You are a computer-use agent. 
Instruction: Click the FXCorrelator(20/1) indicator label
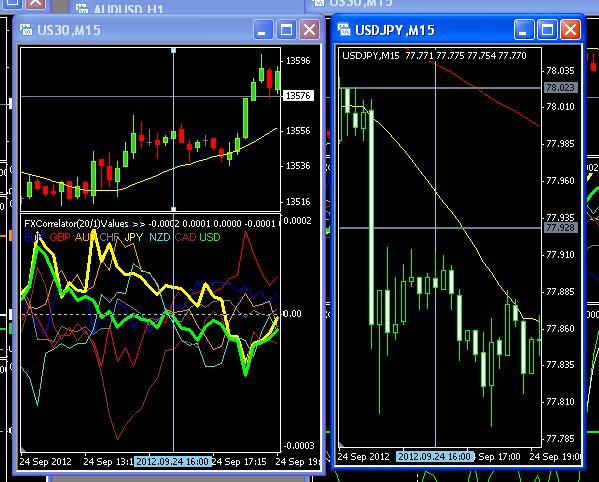76,223
